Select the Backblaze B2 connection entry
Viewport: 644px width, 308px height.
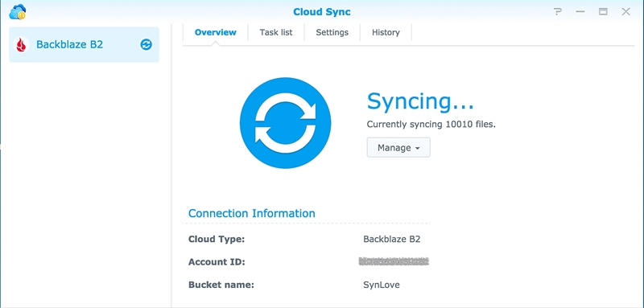(84, 44)
